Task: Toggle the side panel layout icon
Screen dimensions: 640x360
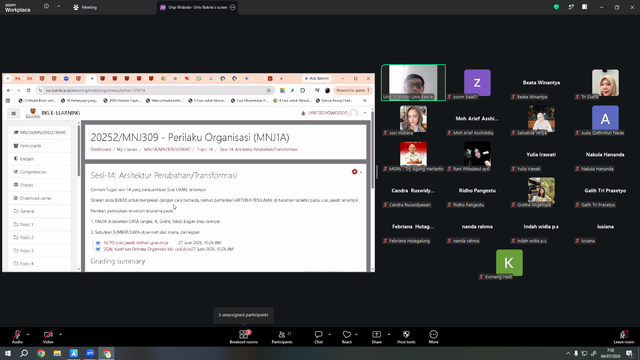Action: (x=585, y=7)
